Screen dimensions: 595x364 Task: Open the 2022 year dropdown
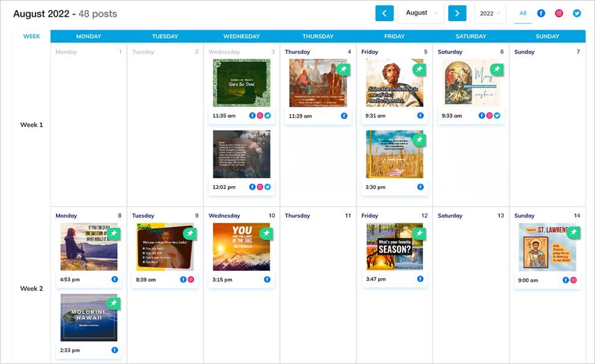click(x=490, y=13)
